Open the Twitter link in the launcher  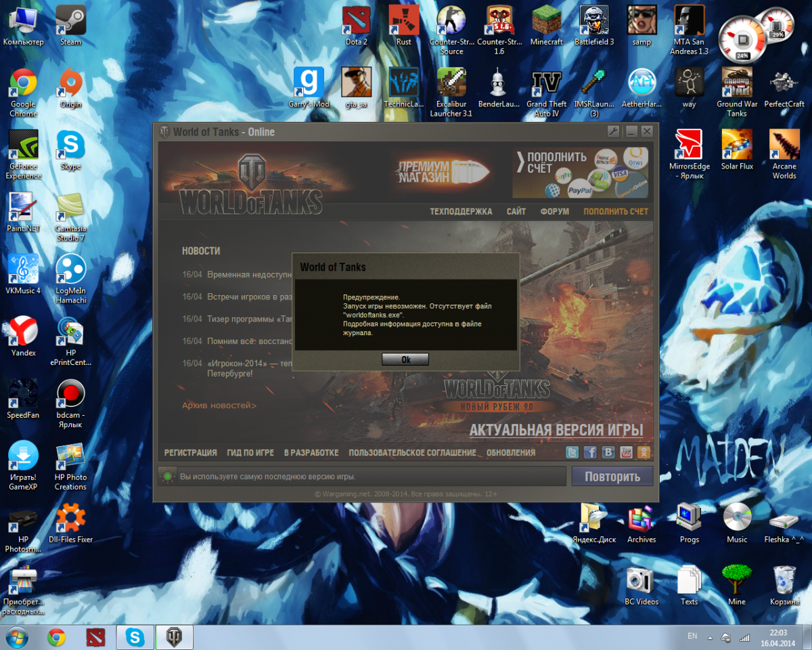tap(572, 452)
